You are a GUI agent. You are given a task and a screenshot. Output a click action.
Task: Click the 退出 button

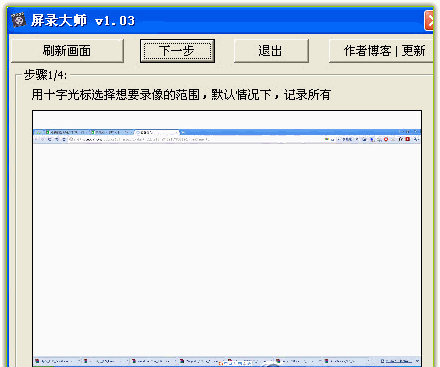point(271,51)
